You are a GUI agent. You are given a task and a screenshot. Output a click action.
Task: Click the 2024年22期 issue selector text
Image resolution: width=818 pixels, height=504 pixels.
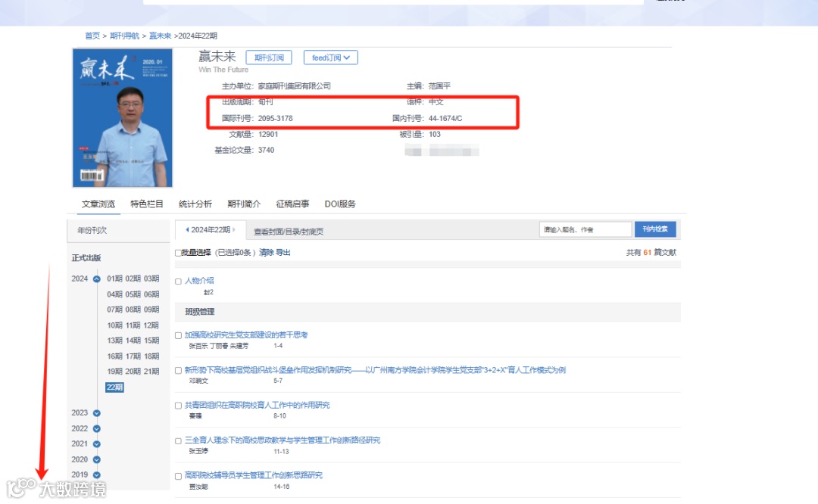point(211,230)
